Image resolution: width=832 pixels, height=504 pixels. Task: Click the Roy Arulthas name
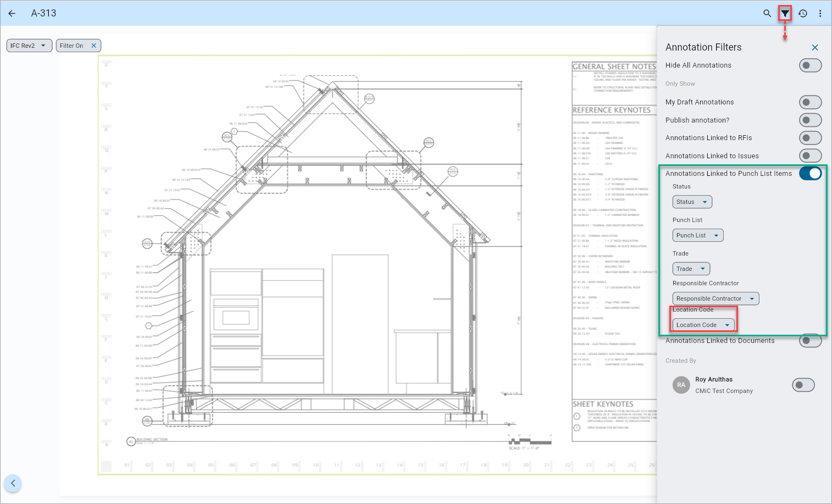[x=714, y=379]
